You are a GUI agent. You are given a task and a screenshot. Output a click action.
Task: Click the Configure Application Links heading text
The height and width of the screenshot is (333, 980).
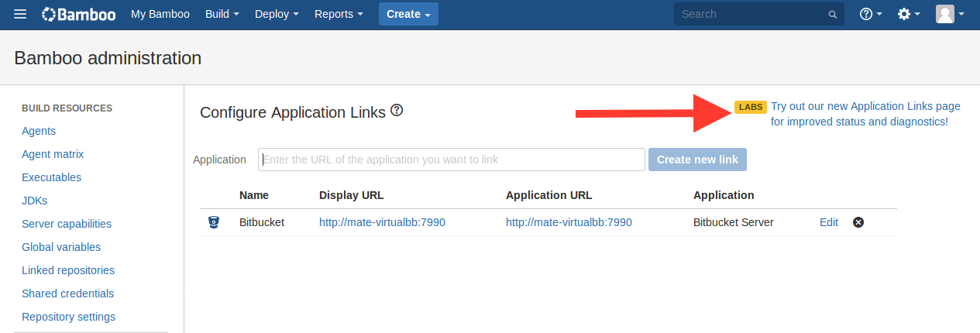point(293,112)
